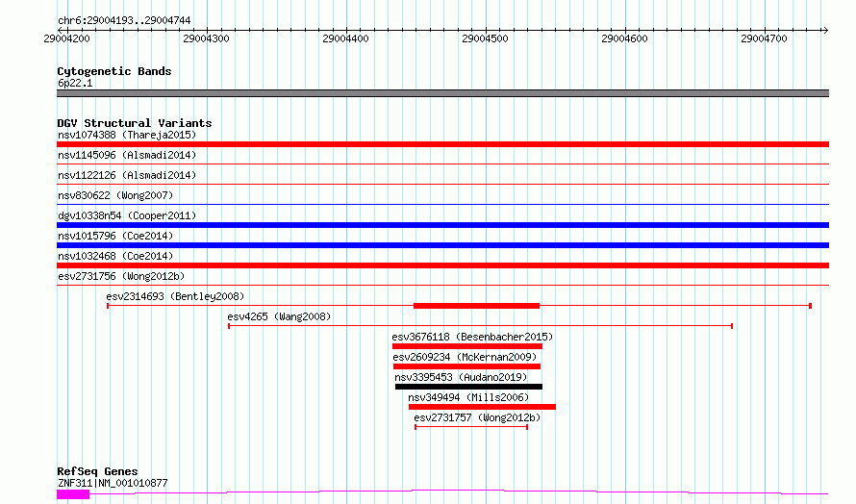Open gene ZNF311|NM_001010877 label

pos(113,483)
